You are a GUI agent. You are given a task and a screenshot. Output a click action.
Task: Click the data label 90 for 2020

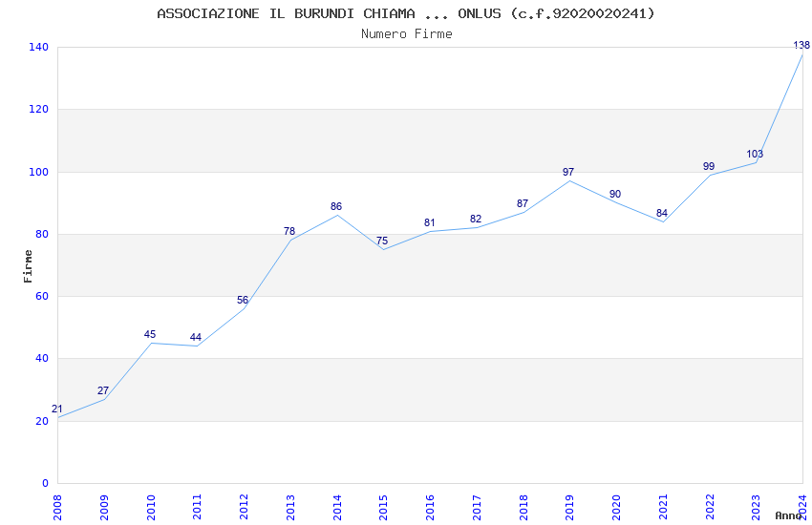(614, 194)
